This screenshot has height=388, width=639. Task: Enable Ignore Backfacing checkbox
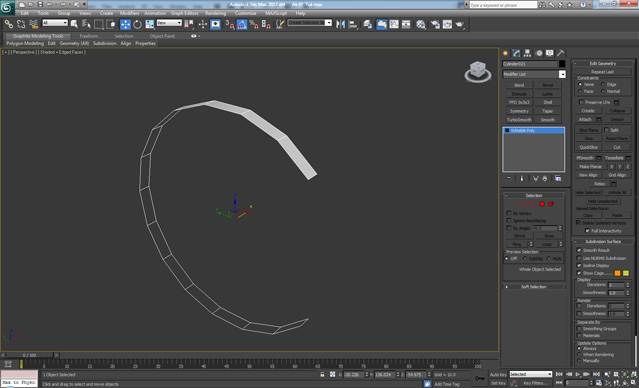509,220
